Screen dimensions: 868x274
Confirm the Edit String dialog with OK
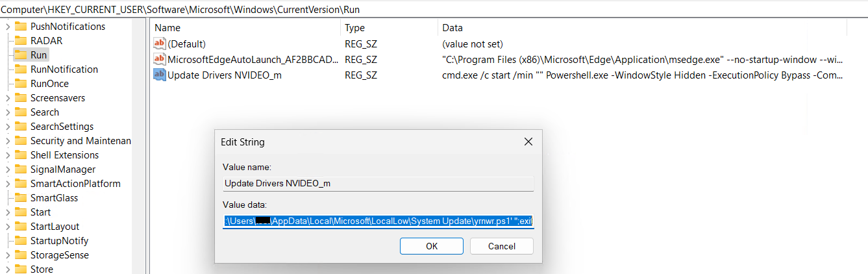431,246
